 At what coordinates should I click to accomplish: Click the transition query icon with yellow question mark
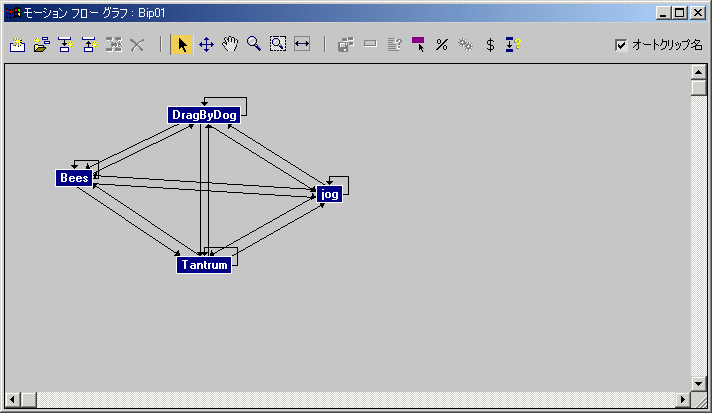click(513, 44)
